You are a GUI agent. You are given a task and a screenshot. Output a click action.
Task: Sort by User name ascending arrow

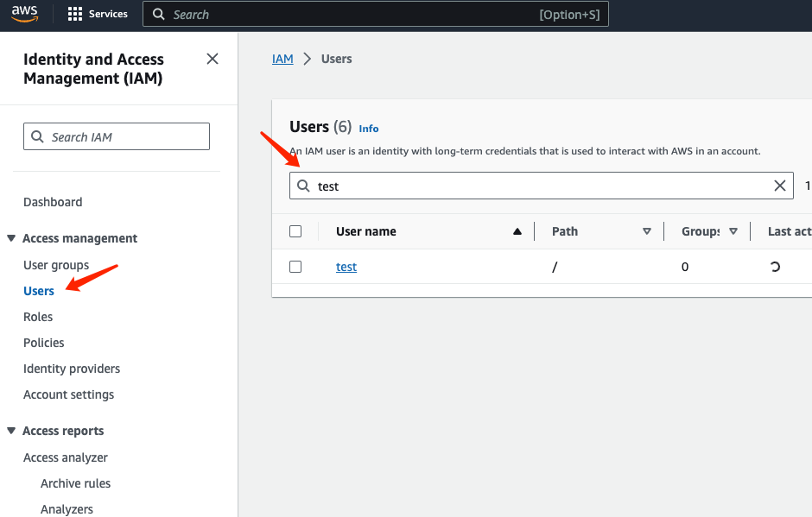point(517,231)
